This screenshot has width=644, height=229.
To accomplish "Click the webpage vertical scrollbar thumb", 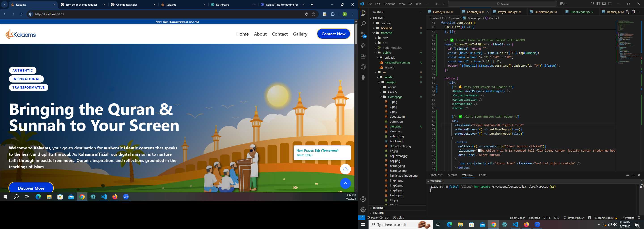I will (x=356, y=34).
